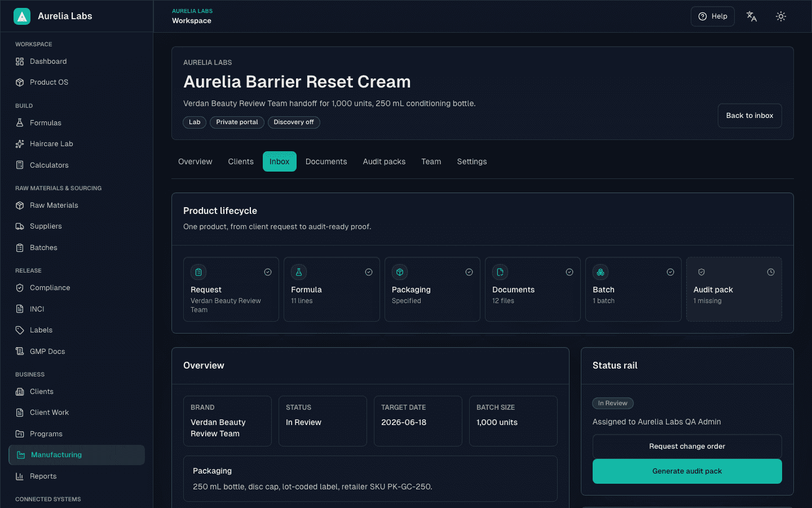The width and height of the screenshot is (812, 508).
Task: Click the Documents card completed checkmark
Action: (570, 272)
